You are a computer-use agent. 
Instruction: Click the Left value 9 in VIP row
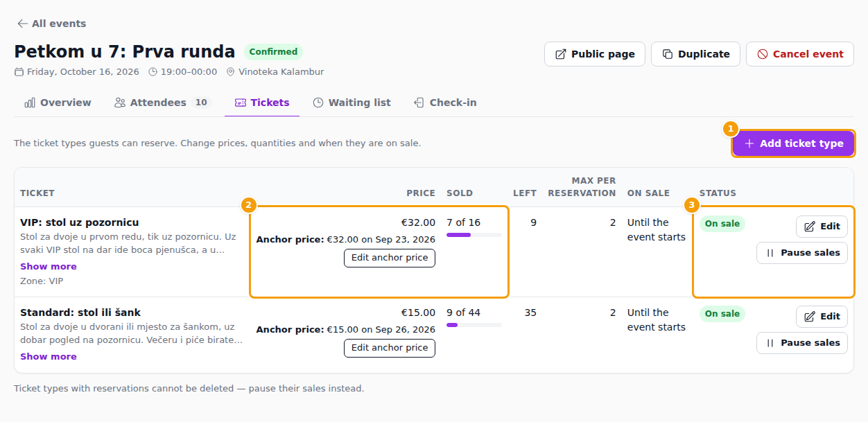point(533,222)
